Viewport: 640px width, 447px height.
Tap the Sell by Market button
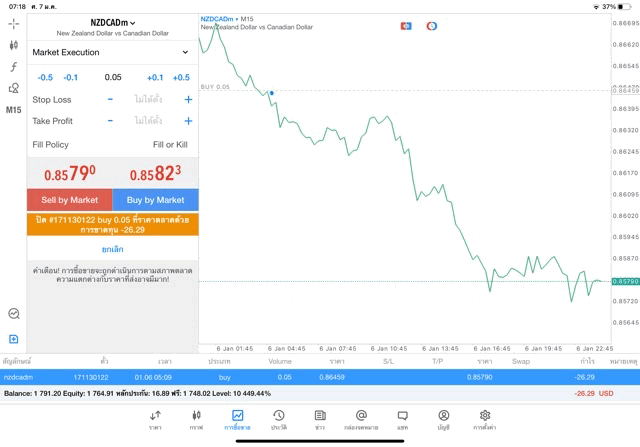click(x=70, y=200)
